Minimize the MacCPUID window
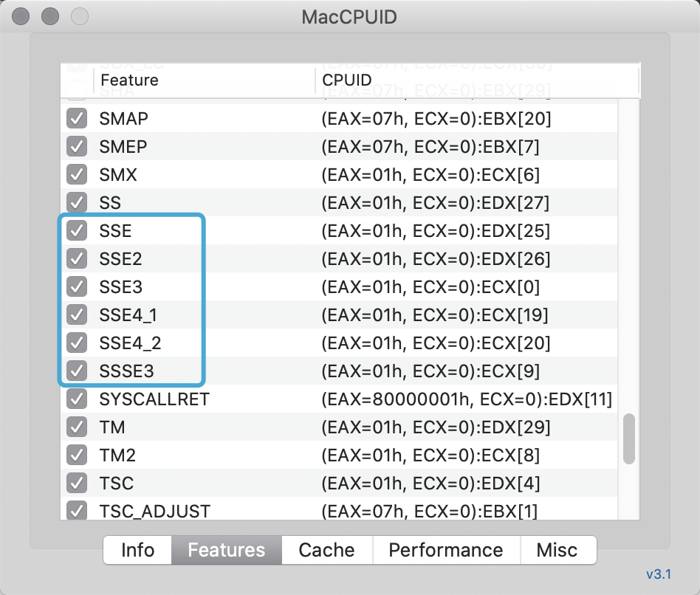The image size is (700, 595). [x=50, y=16]
